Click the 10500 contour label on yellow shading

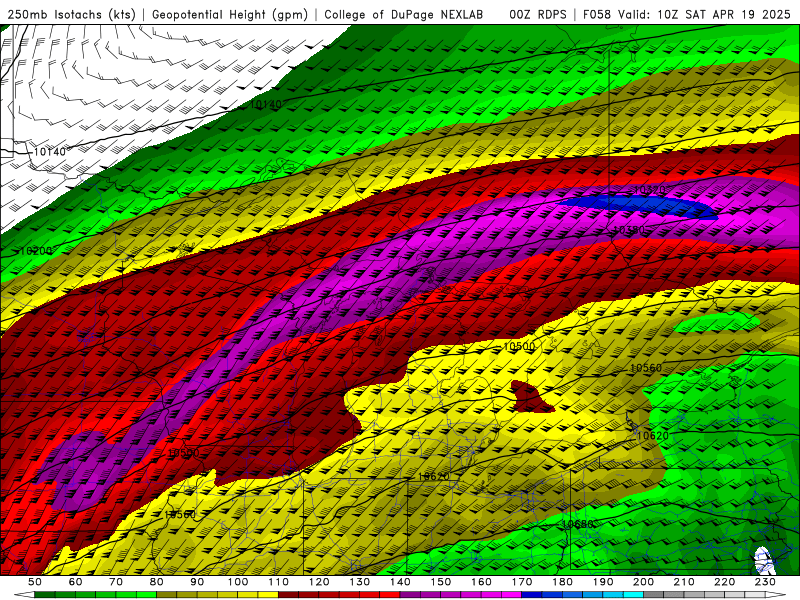click(519, 346)
